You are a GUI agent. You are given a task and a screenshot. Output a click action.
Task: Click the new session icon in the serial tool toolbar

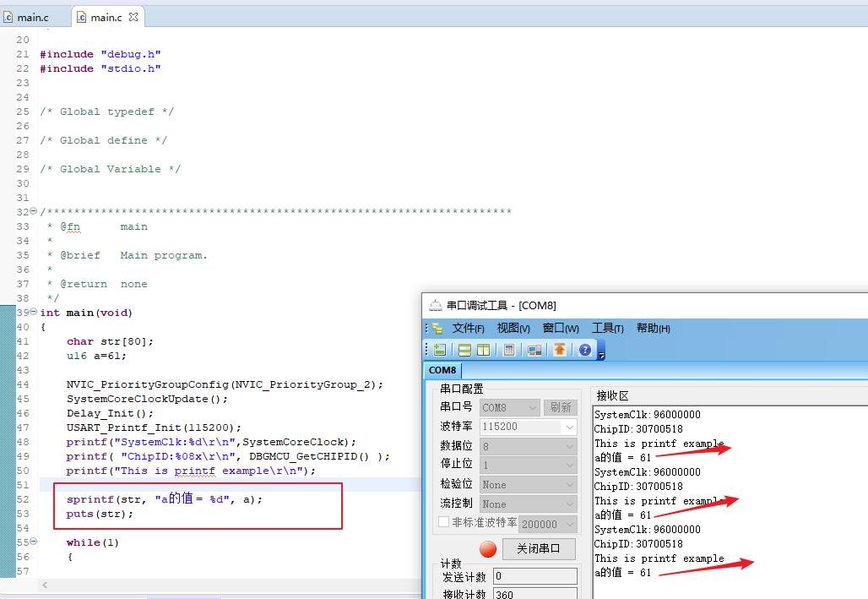pos(440,350)
